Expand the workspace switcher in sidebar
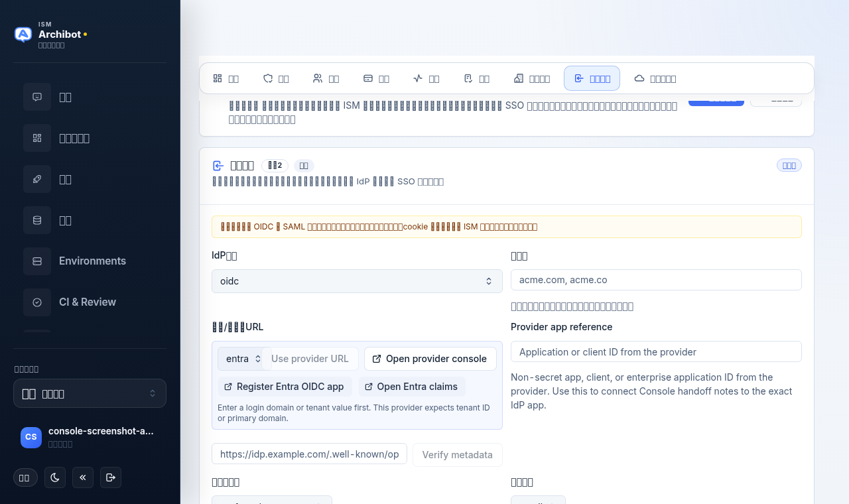This screenshot has width=849, height=504. (x=90, y=393)
